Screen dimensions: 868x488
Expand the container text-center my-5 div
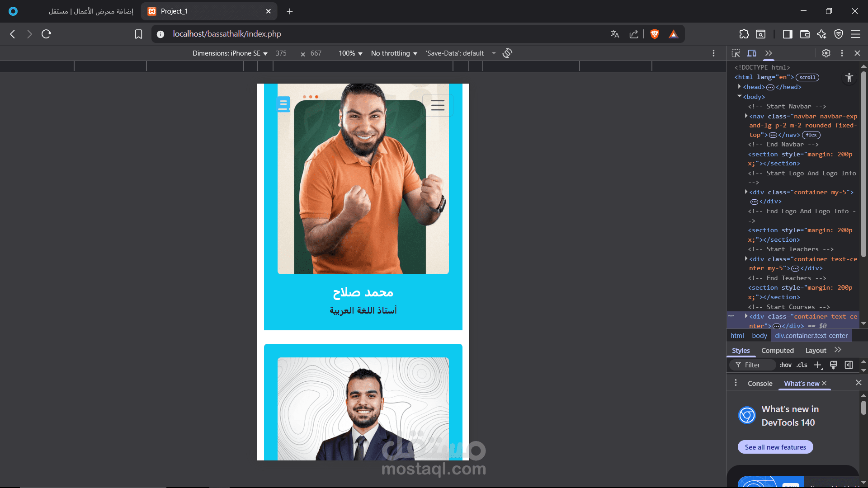[x=746, y=259]
